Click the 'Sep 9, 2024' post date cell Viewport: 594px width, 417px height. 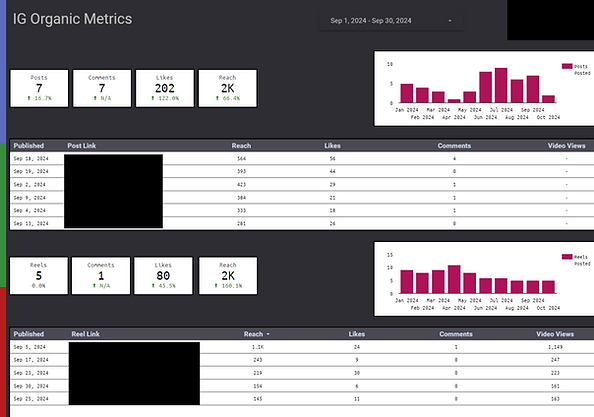click(x=30, y=198)
